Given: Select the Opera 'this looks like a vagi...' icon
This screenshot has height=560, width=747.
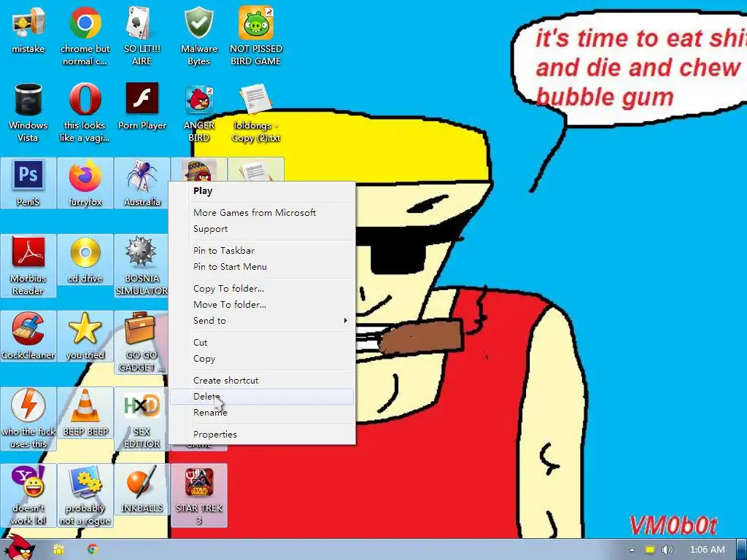Looking at the screenshot, I should tap(85, 112).
